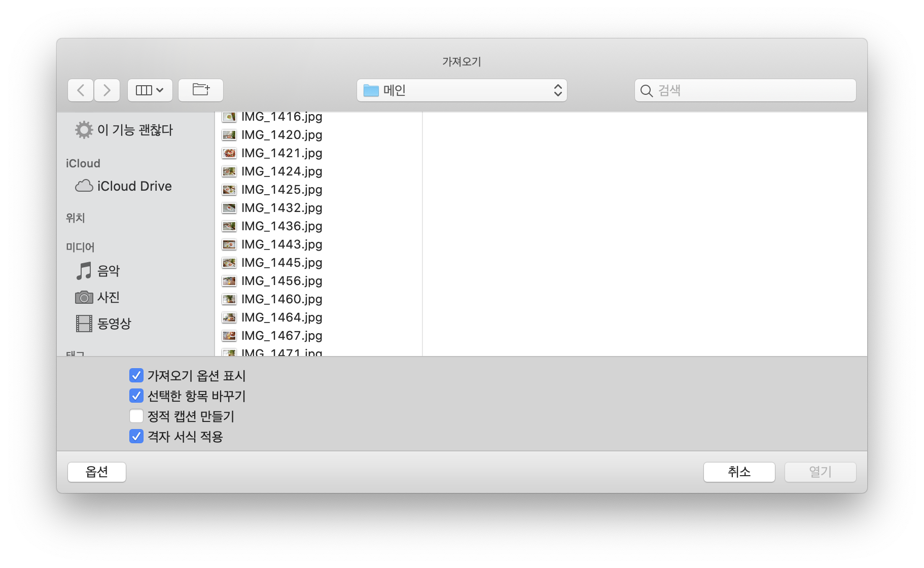924x568 pixels.
Task: Click the iCloud Drive cloud icon
Action: (84, 186)
